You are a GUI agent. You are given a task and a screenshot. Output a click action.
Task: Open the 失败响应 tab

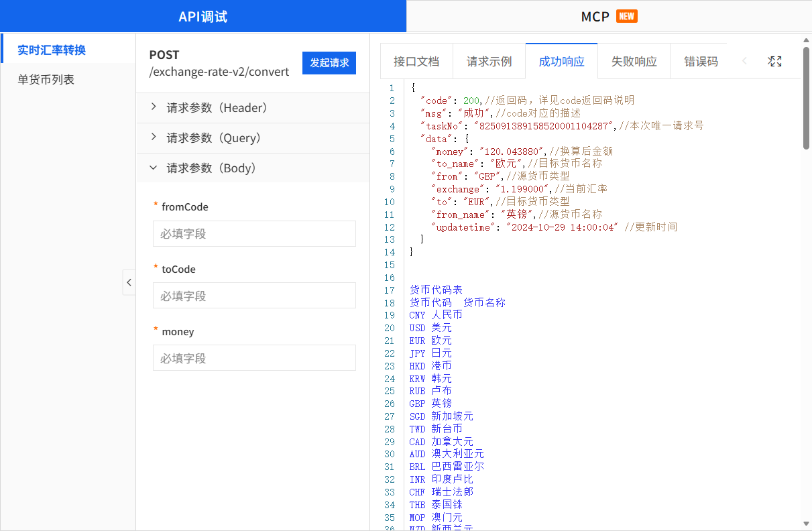634,62
